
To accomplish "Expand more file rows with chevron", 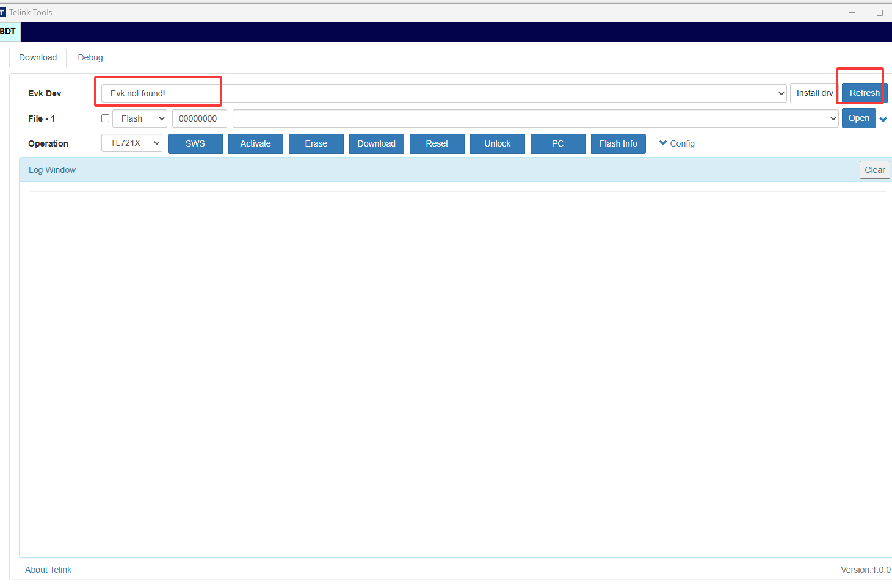I will point(883,119).
